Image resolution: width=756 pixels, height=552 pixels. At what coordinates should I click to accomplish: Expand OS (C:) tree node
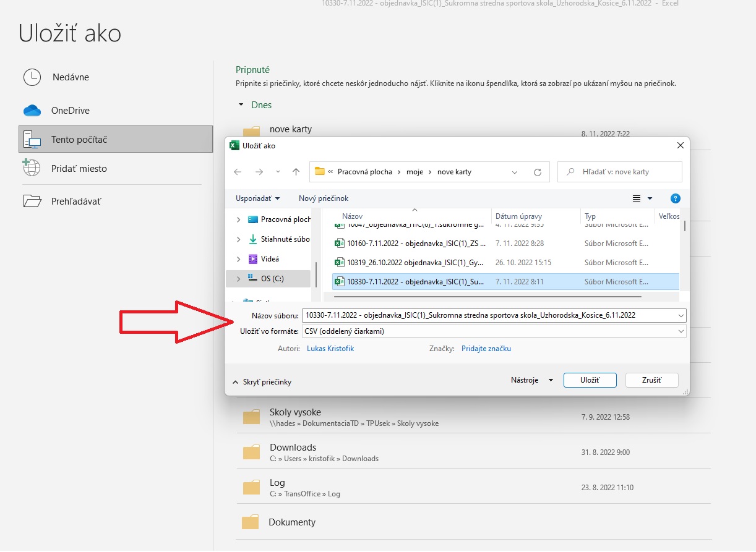coord(239,279)
